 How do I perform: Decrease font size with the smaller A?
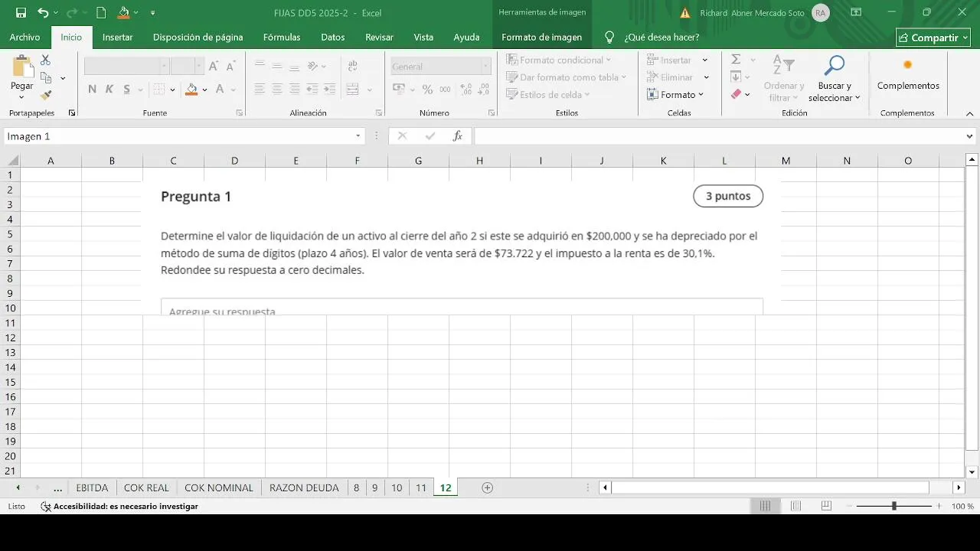click(x=230, y=67)
